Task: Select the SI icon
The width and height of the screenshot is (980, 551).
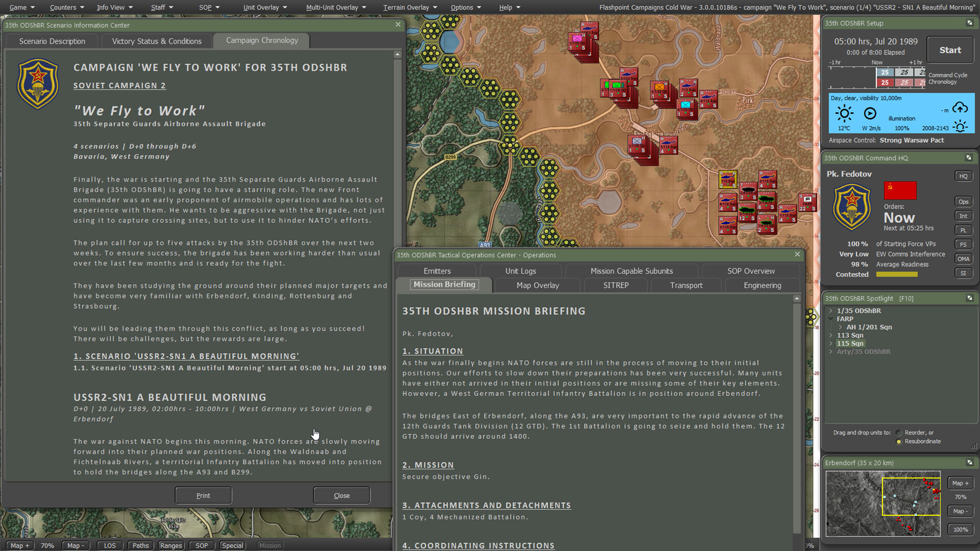Action: pos(963,273)
